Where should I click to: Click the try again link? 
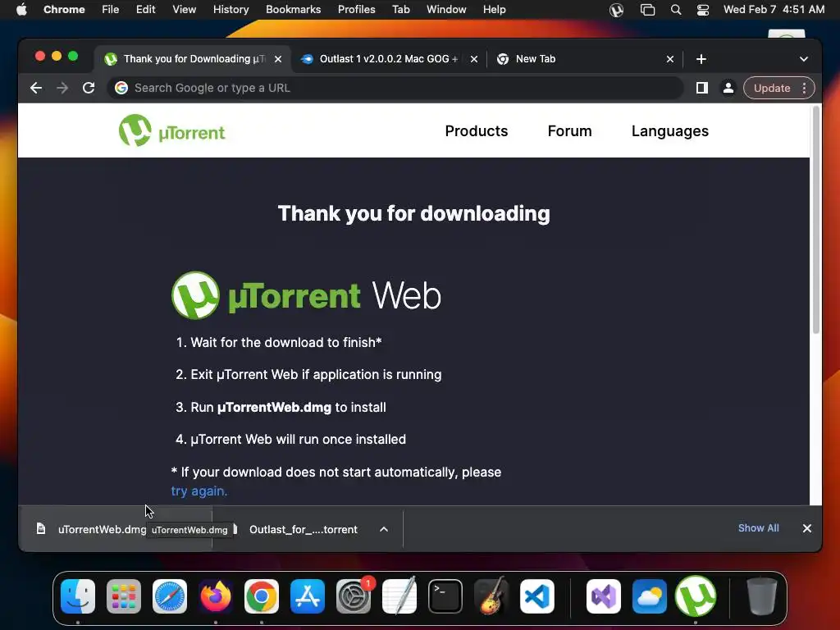(x=199, y=491)
